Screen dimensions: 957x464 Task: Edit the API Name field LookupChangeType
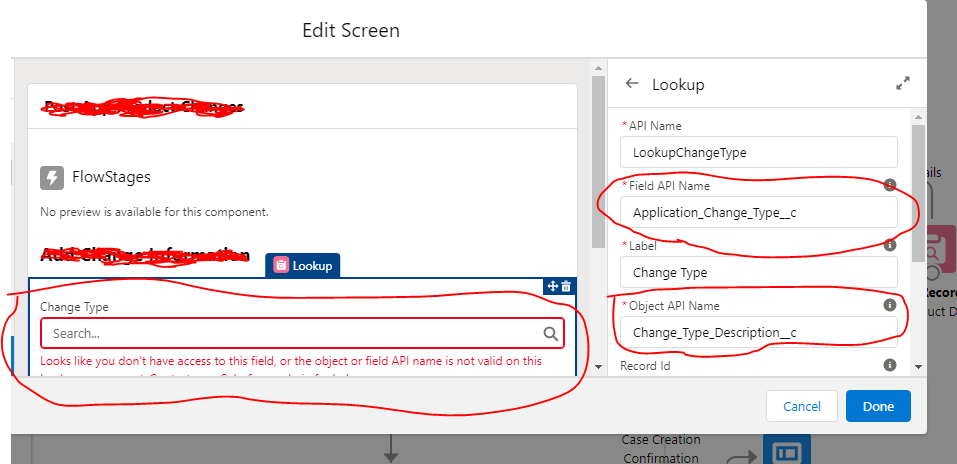(x=759, y=152)
